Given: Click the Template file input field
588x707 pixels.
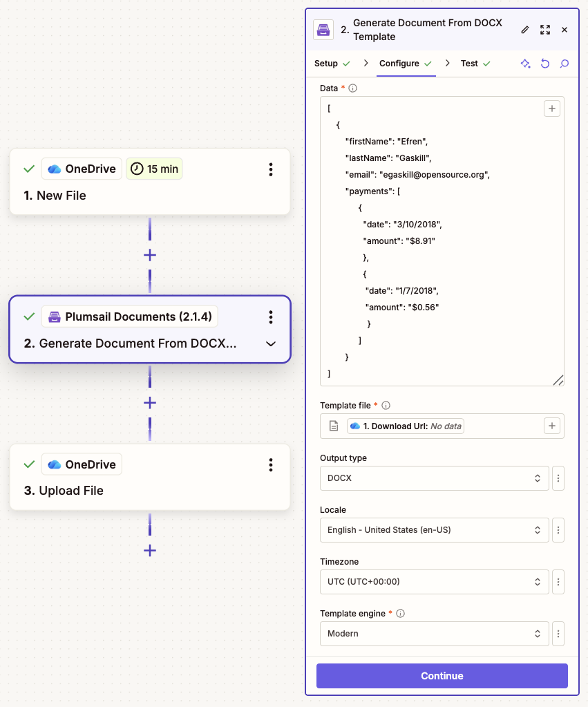Looking at the screenshot, I should click(x=442, y=426).
